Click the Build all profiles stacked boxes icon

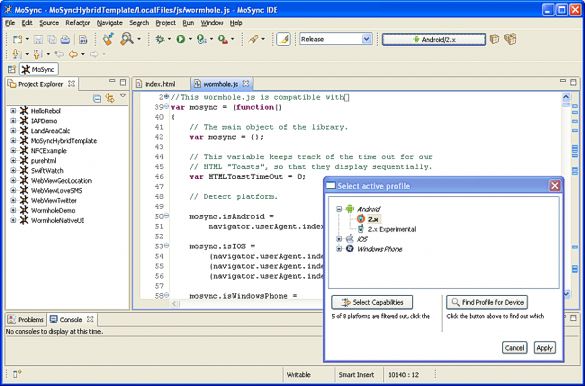click(510, 39)
